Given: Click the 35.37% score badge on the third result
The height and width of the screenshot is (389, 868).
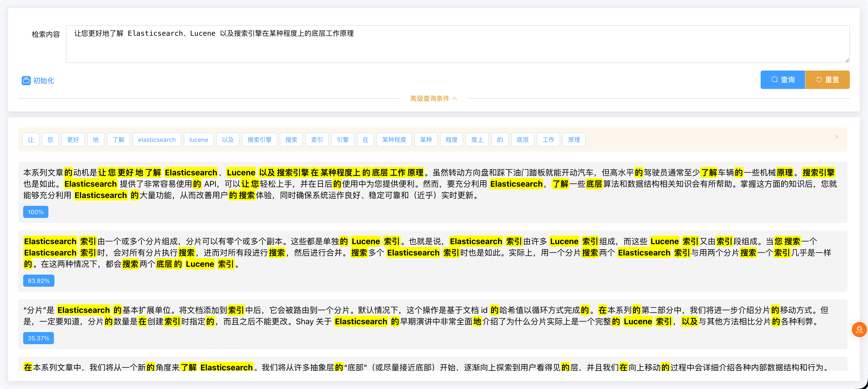Looking at the screenshot, I should click(38, 338).
